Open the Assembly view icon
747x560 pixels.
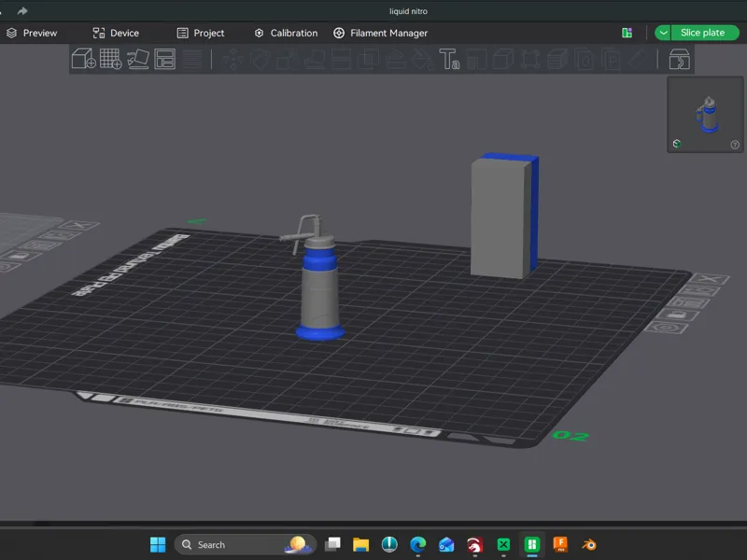point(680,59)
